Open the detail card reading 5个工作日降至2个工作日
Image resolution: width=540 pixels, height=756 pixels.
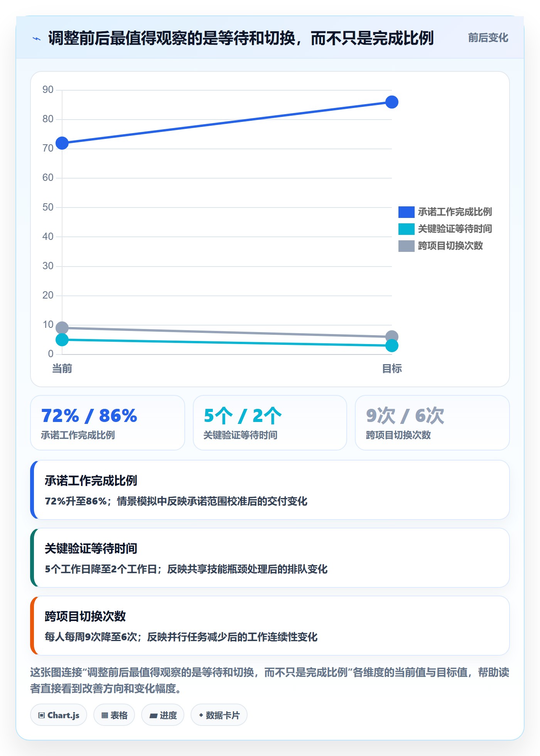click(270, 558)
